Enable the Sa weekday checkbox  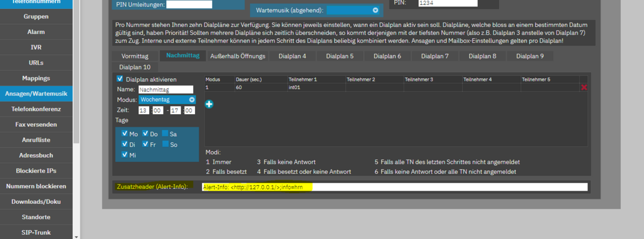click(x=165, y=134)
